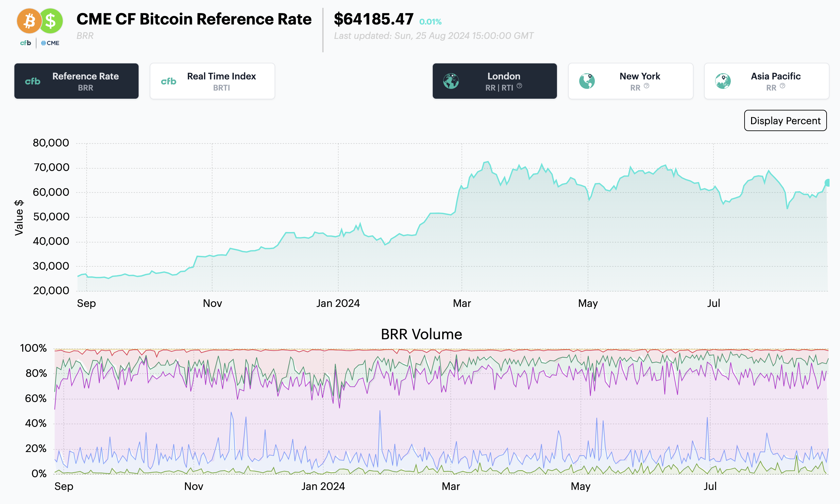Click the Jan 2024 label on volume chart
Viewport: 840px width, 504px height.
click(x=323, y=486)
